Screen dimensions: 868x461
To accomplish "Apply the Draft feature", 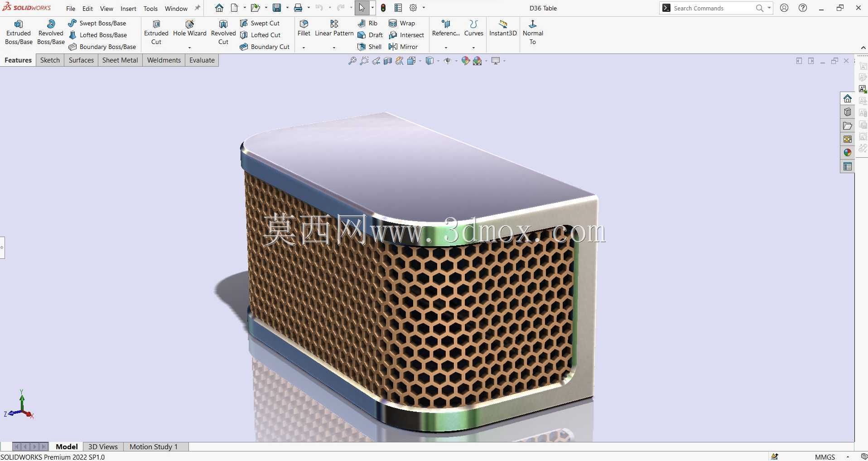I will coord(370,35).
